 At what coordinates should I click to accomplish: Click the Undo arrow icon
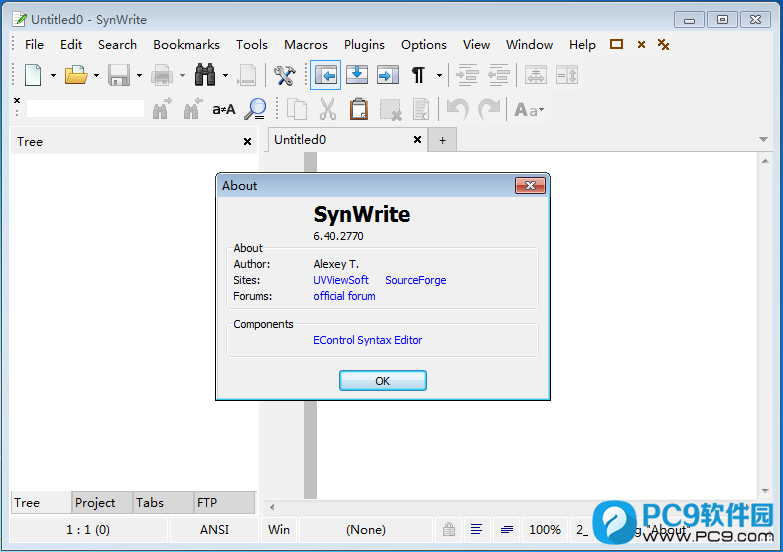pyautogui.click(x=458, y=109)
